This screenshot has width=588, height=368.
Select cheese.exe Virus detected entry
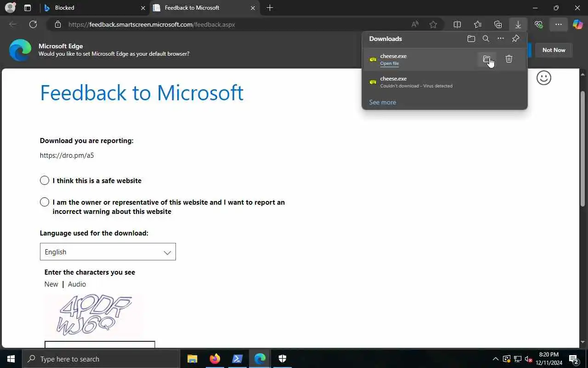click(x=445, y=82)
